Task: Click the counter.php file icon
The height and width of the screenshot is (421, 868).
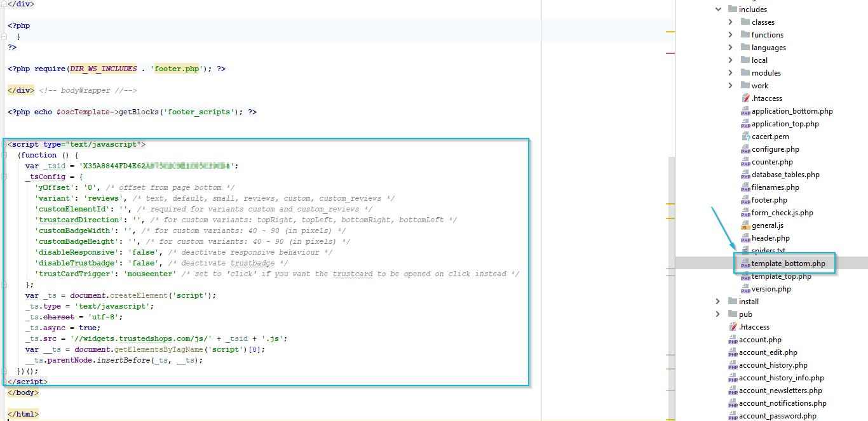Action: [x=745, y=162]
